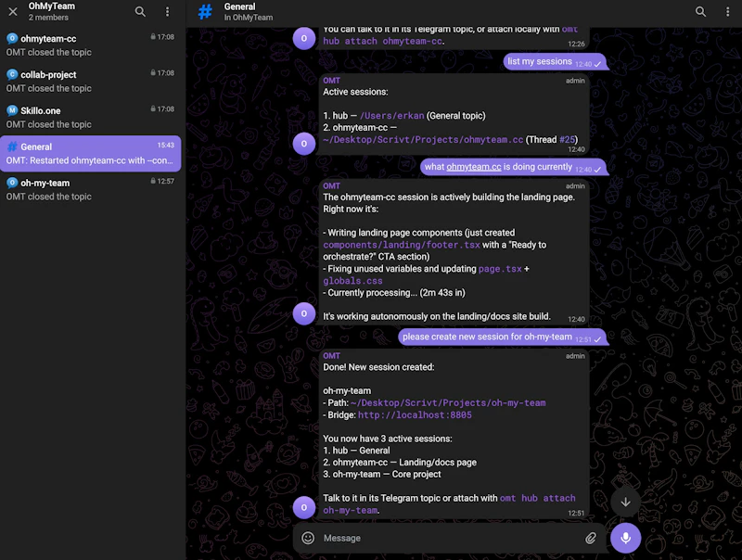Jump to latest message with down arrow

pos(625,502)
